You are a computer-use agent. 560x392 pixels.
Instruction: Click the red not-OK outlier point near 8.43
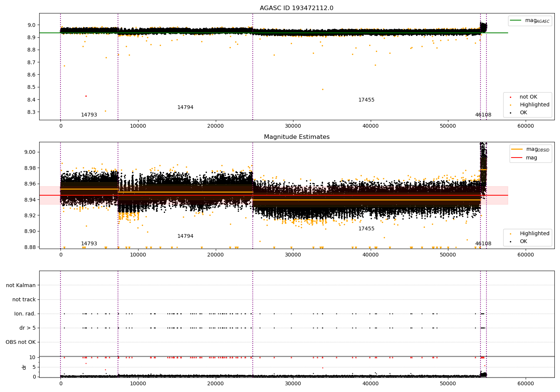pyautogui.click(x=86, y=96)
